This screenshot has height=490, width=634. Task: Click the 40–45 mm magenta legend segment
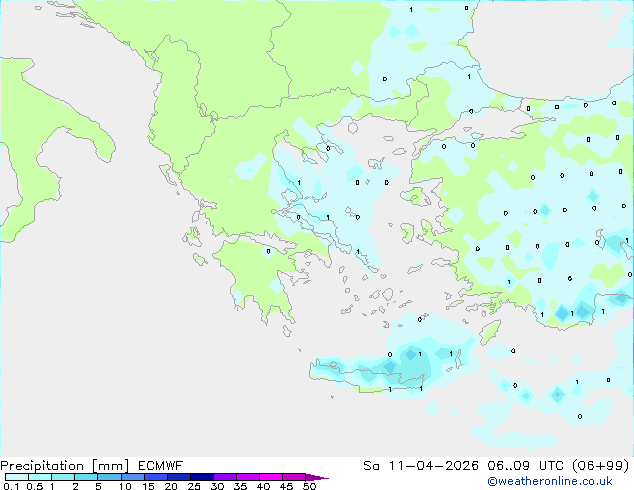(271, 477)
